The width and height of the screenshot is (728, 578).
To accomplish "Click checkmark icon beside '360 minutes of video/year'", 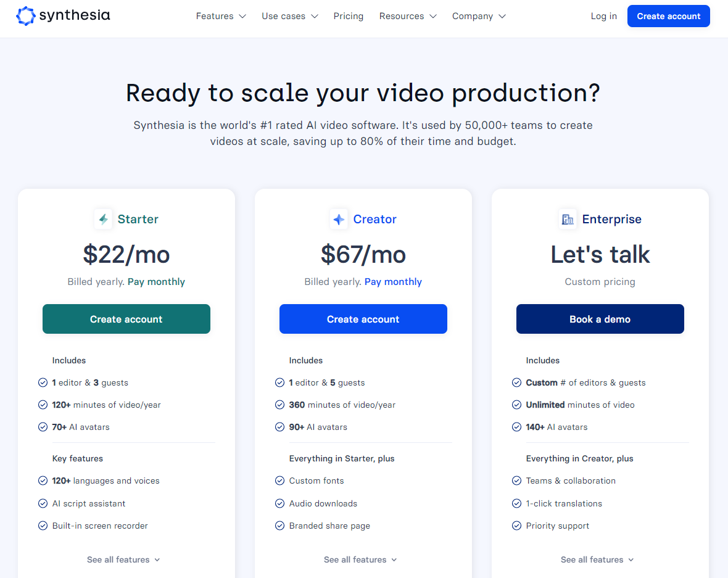I will (x=279, y=405).
